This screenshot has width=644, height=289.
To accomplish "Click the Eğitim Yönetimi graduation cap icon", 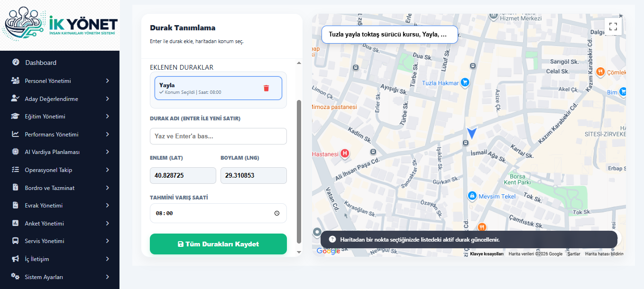I will tap(16, 117).
